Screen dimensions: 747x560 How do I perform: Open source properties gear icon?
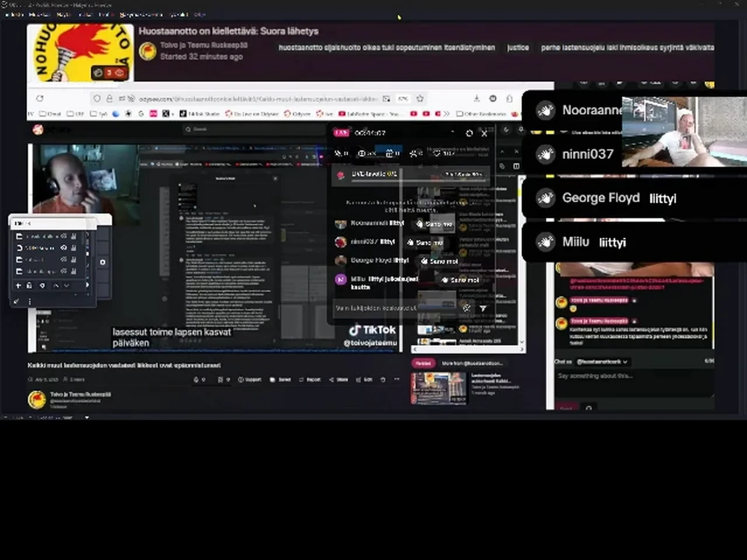[42, 285]
